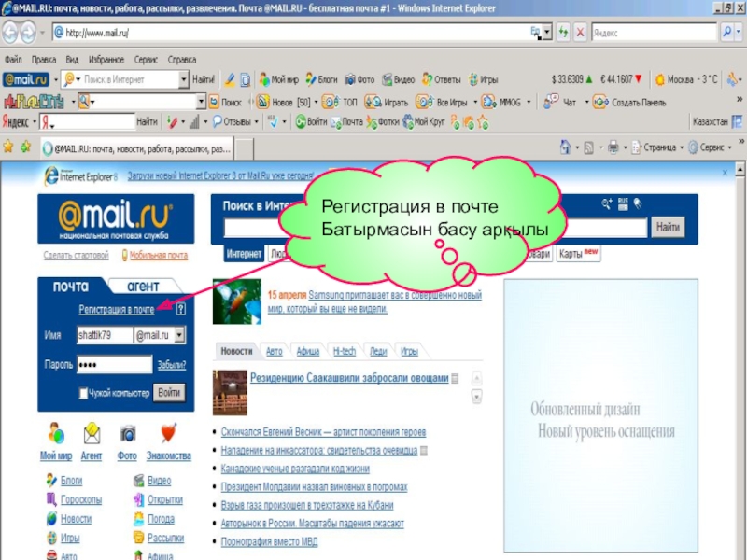Open the Alawar toolbar search dropdown
Viewport: 747px width, 560px height.
(201, 102)
